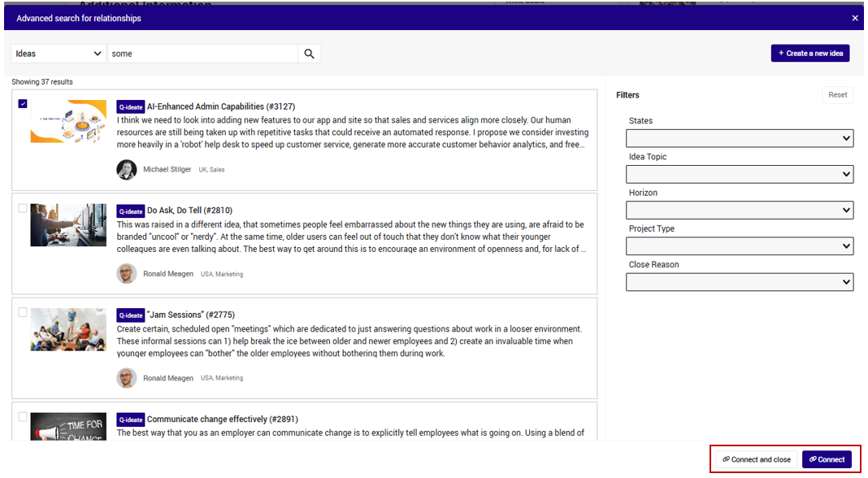Click the 'UK, Sales' location text
Screen dimensions: 868x478
[x=211, y=170]
